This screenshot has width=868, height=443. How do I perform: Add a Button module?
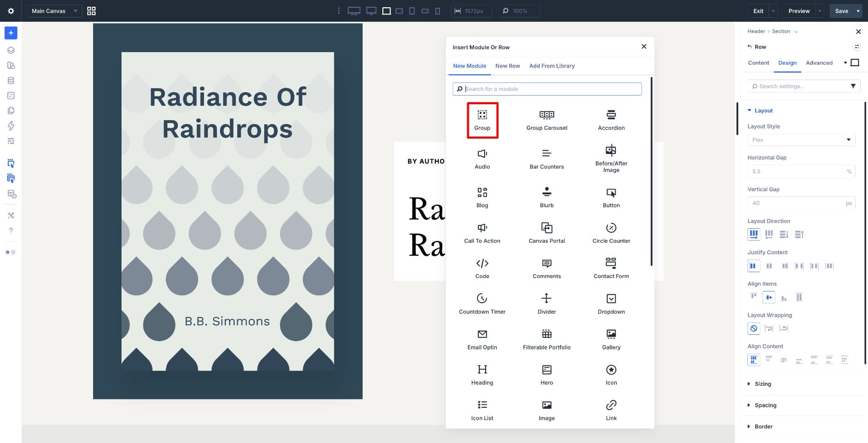point(611,197)
